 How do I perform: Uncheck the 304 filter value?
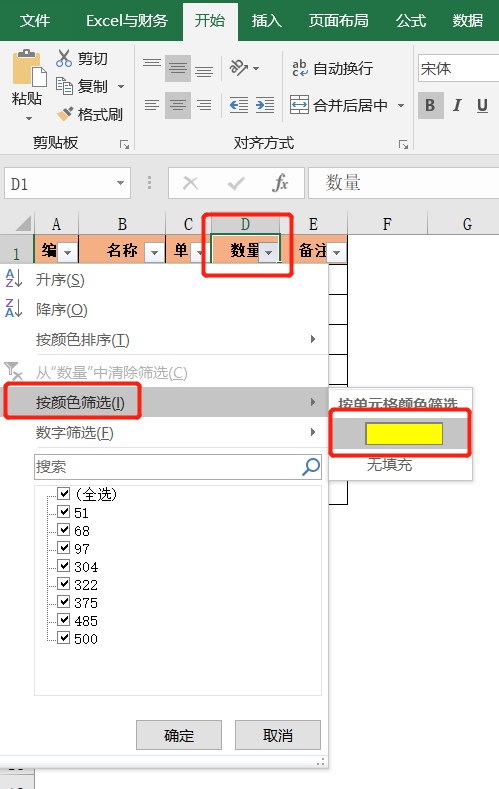coord(63,566)
